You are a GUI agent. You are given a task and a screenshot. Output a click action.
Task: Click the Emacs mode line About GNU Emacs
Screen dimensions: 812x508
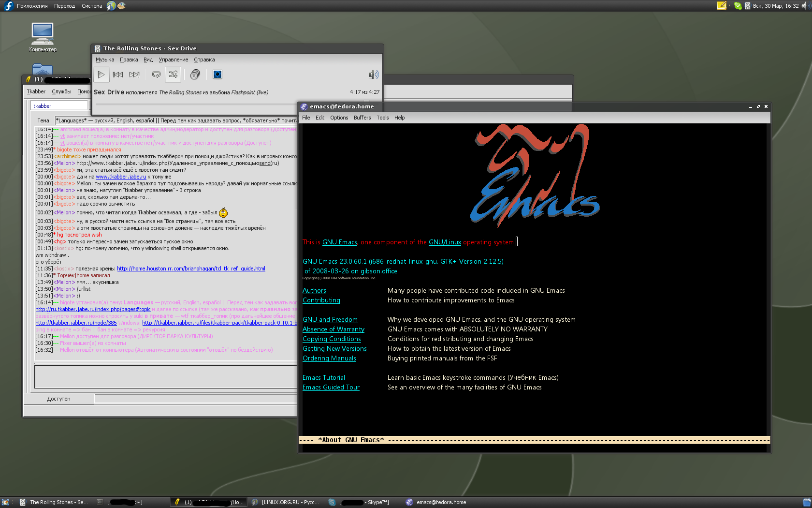click(x=351, y=440)
